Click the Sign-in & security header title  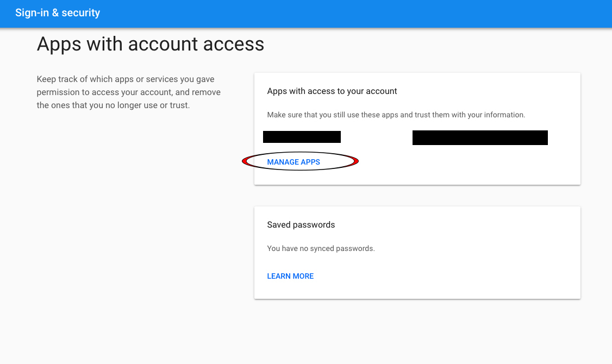[x=58, y=13]
